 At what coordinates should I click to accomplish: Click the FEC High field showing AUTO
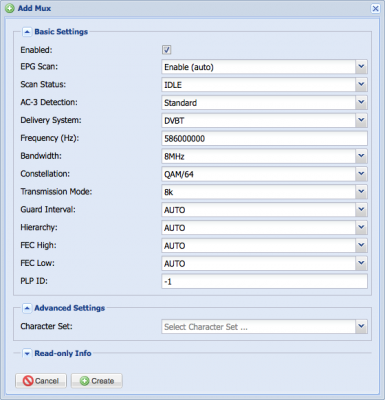click(259, 246)
